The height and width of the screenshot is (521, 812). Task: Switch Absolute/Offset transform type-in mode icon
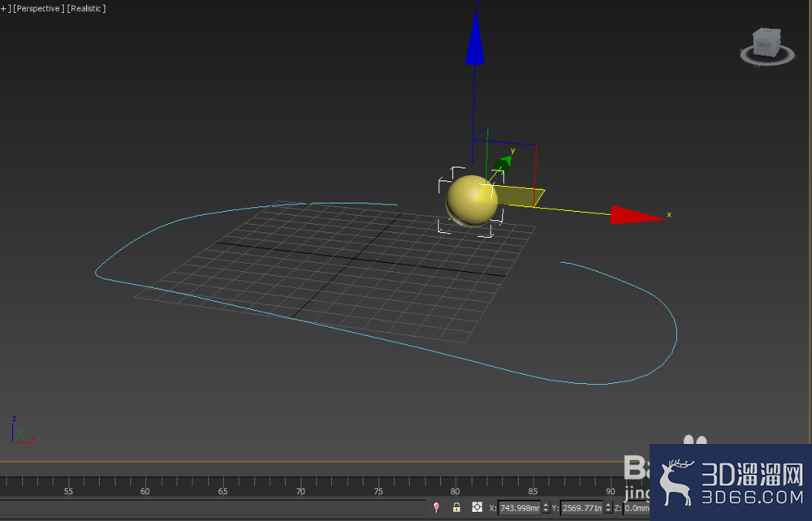tap(477, 507)
